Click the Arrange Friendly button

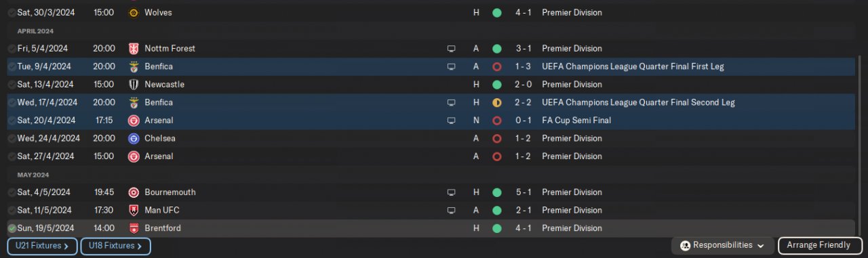pyautogui.click(x=820, y=245)
